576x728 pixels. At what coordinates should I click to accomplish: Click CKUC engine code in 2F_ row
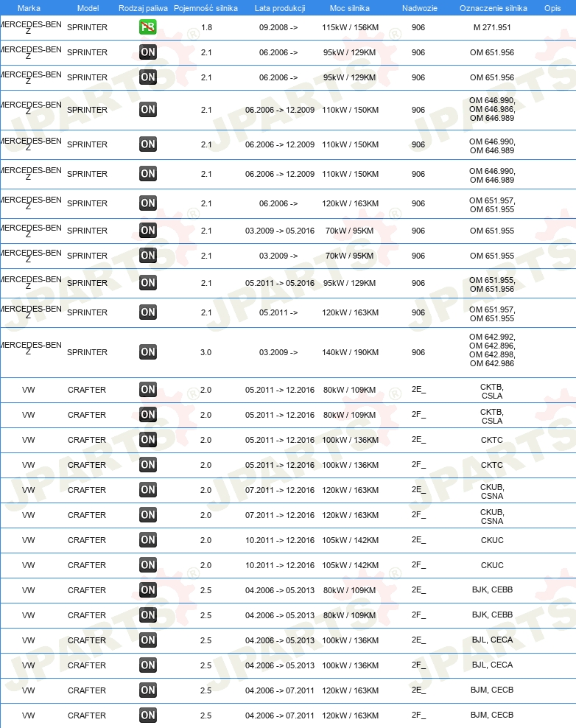492,565
